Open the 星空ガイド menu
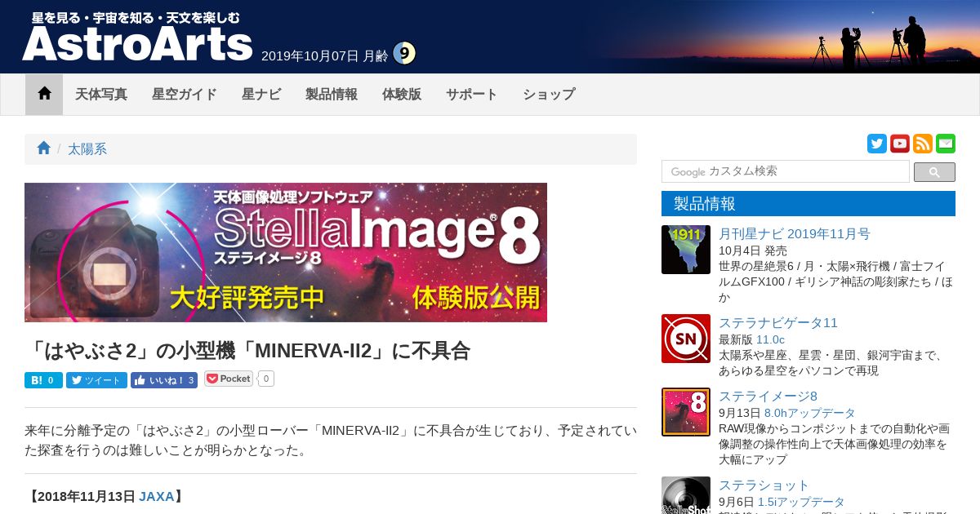This screenshot has height=514, width=980. click(185, 94)
